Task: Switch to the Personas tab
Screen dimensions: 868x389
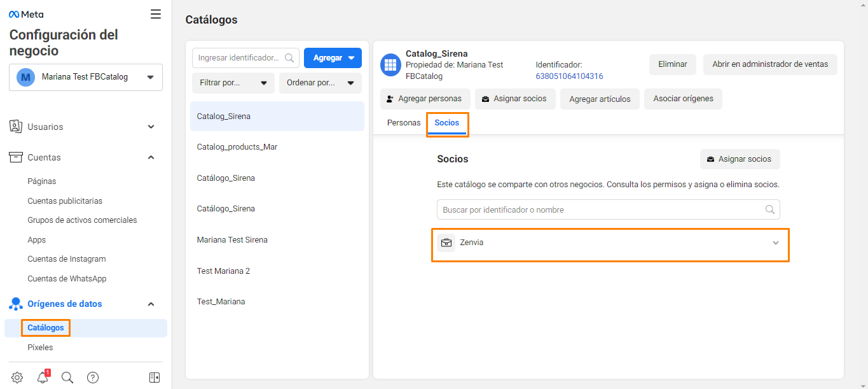Action: click(404, 123)
